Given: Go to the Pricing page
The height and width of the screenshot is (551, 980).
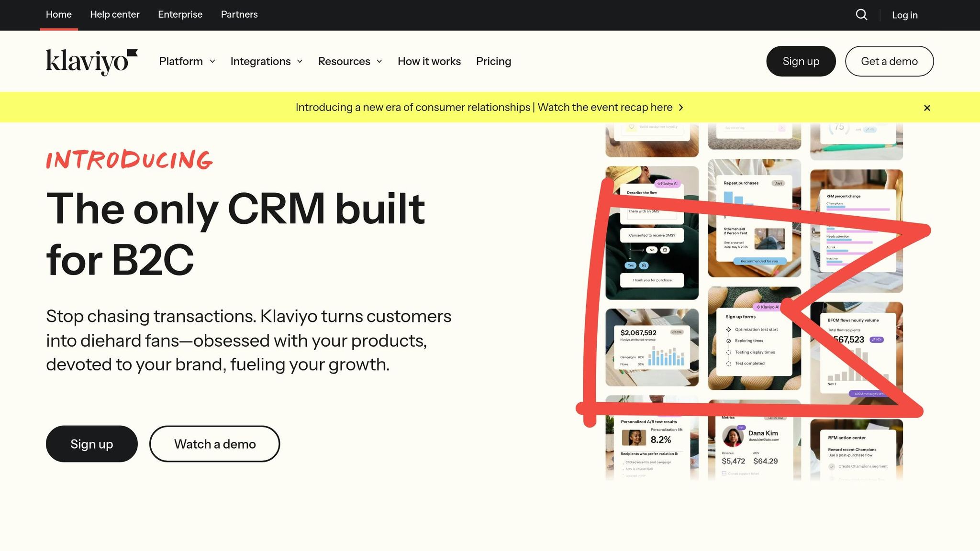Looking at the screenshot, I should click(x=493, y=61).
